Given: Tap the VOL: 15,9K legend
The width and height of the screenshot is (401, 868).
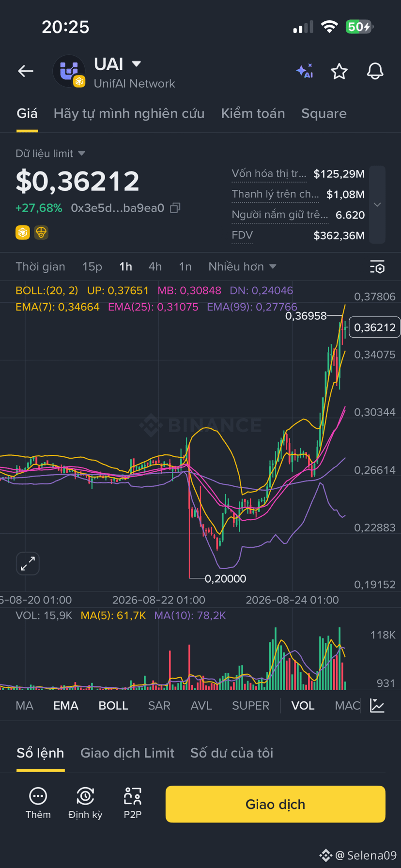Looking at the screenshot, I should (44, 616).
